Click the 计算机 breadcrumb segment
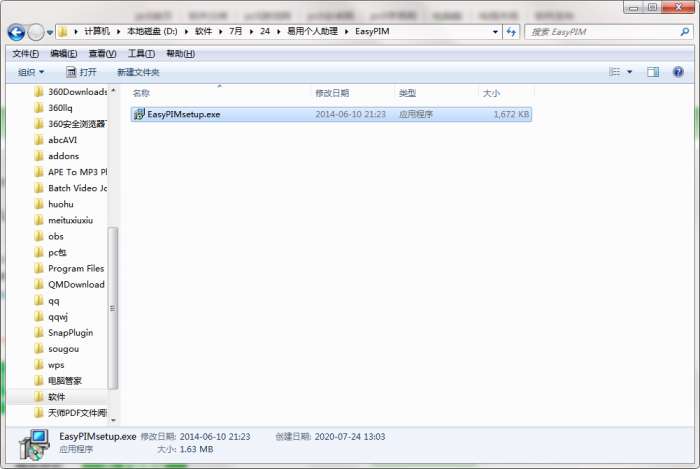 click(96, 31)
